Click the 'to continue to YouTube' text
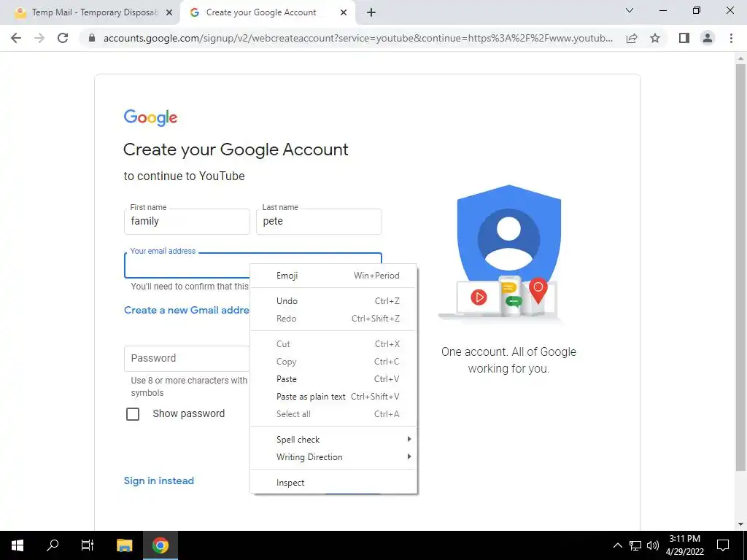 tap(185, 176)
